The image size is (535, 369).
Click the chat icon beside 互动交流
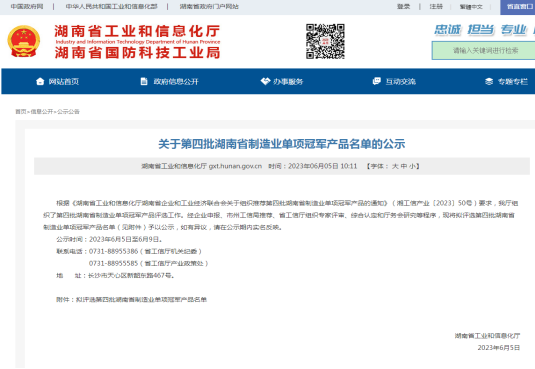click(x=376, y=81)
